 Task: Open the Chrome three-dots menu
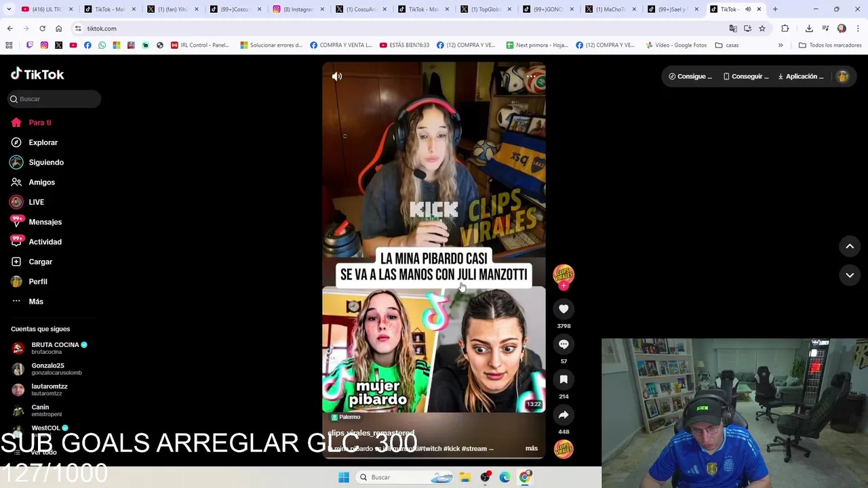pyautogui.click(x=859, y=28)
